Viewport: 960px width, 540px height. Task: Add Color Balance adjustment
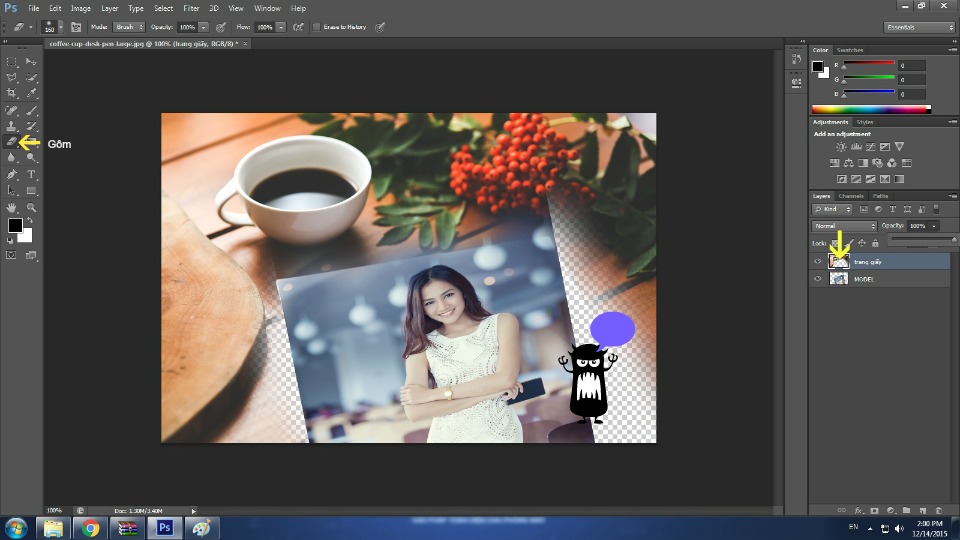click(x=849, y=163)
